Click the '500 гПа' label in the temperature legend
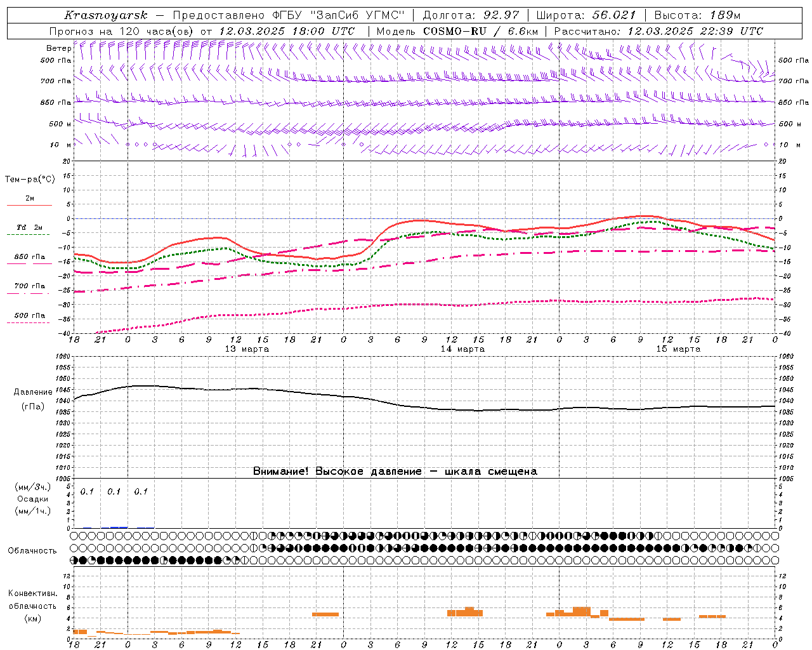 [x=30, y=315]
